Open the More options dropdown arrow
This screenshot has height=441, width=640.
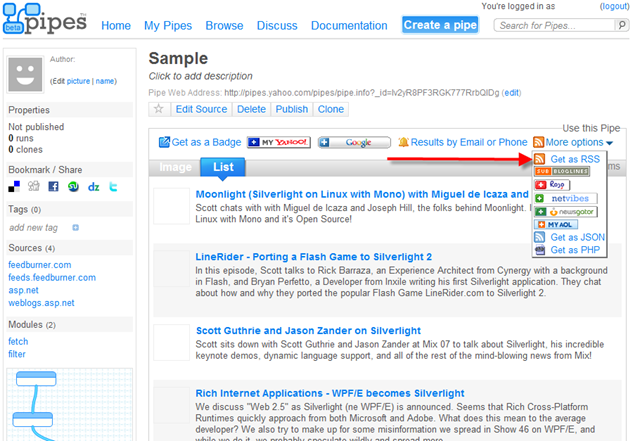(x=609, y=143)
